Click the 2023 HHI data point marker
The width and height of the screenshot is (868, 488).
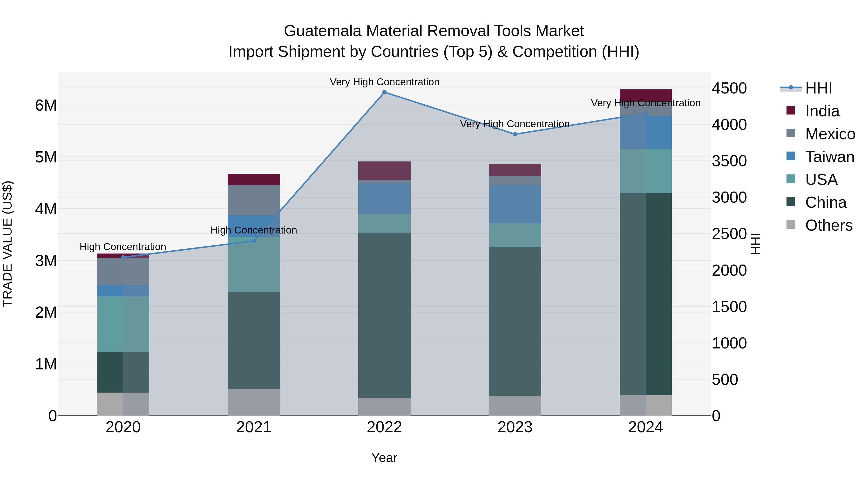coord(515,134)
